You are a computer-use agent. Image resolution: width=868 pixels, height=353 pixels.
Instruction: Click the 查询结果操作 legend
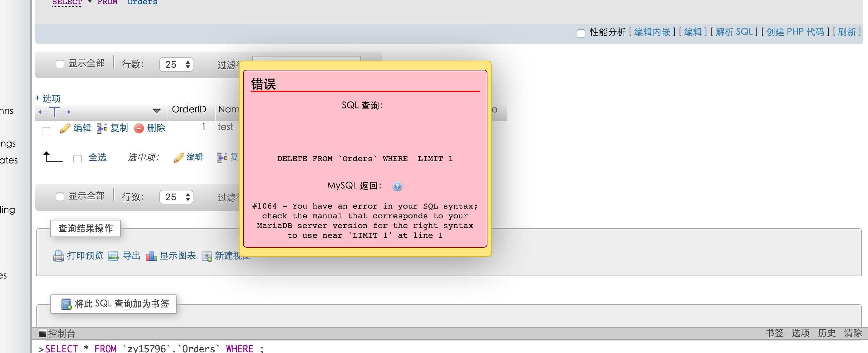[x=86, y=228]
